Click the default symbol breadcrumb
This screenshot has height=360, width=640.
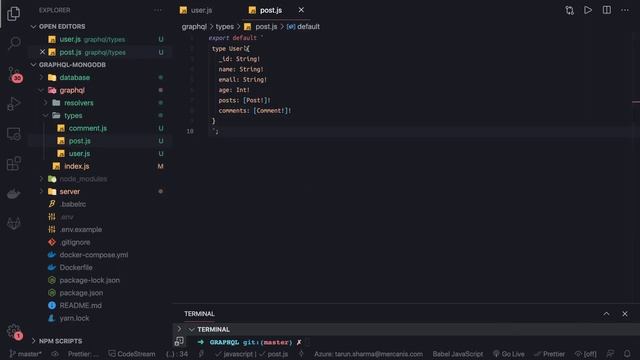point(303,27)
